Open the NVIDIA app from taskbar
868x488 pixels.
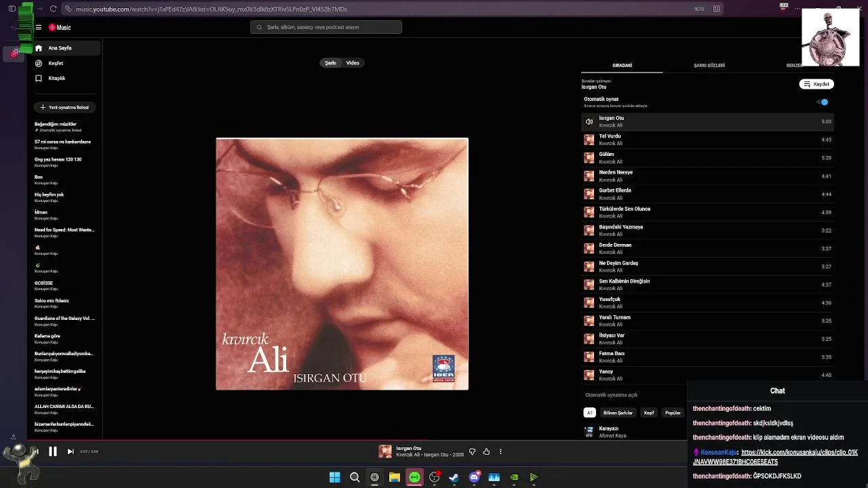[x=514, y=477]
